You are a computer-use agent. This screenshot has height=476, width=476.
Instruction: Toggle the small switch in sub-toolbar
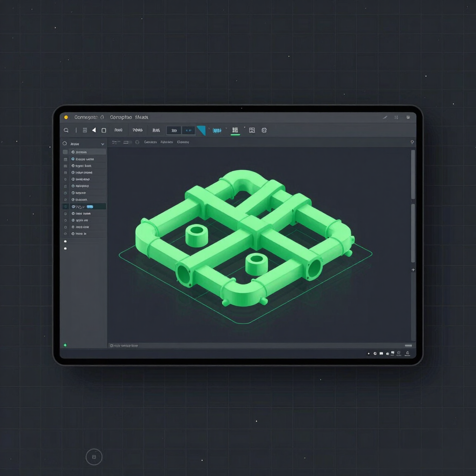point(127,142)
